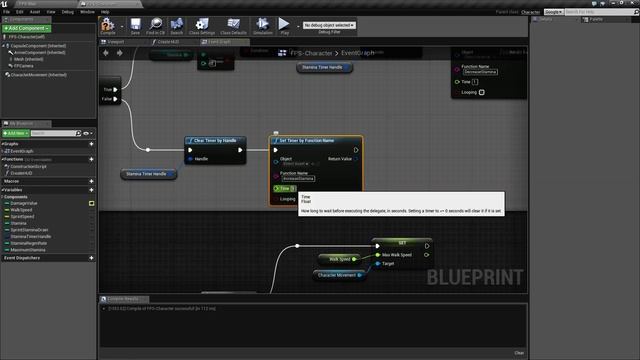This screenshot has width=640, height=360.
Task: Click FPS-Character in graph breadcrumb
Action: (x=311, y=53)
